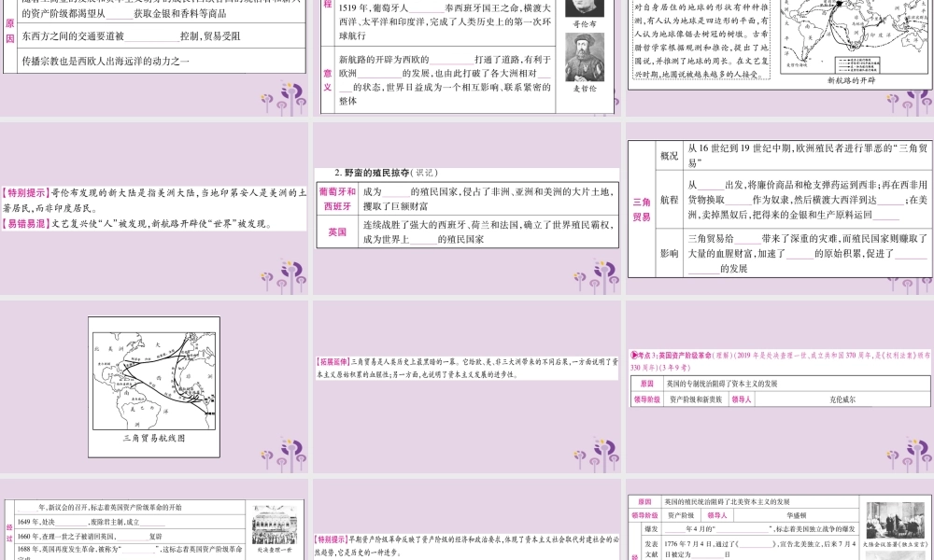Select the row starting 1660年,查理一世之子

(x=130, y=536)
